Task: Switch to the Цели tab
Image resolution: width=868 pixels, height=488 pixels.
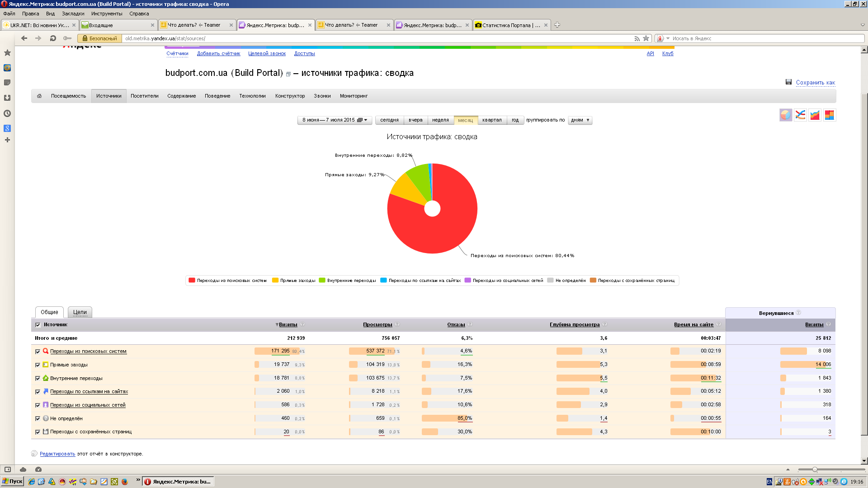Action: (x=80, y=312)
